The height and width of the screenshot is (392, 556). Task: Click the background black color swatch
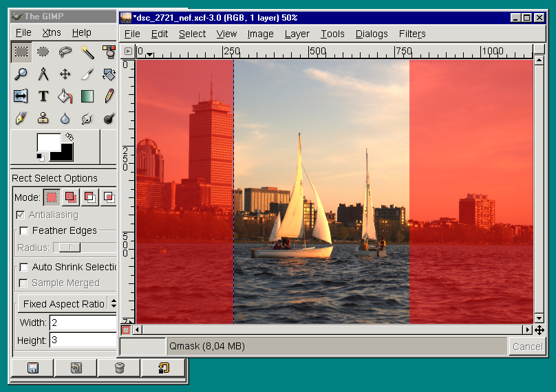[65, 155]
